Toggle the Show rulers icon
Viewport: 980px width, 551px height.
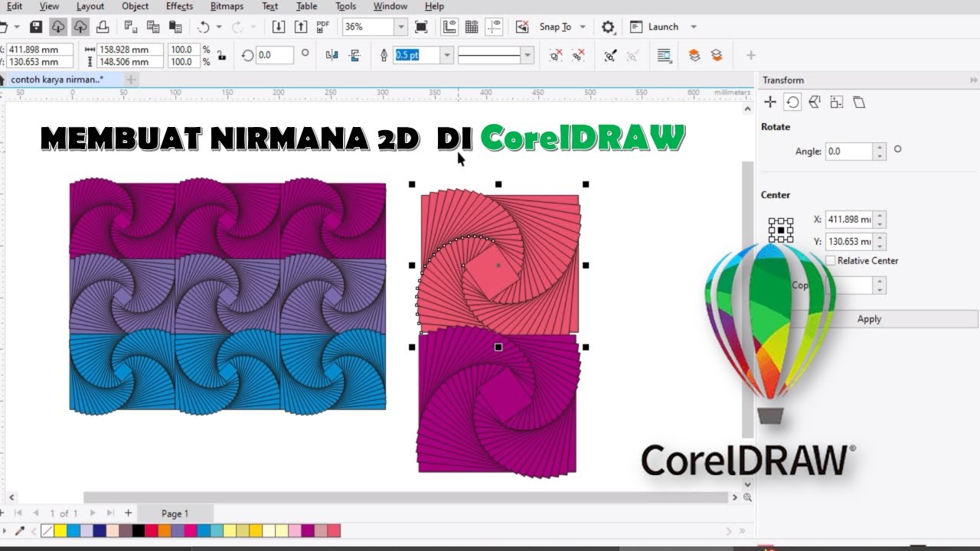pyautogui.click(x=449, y=27)
